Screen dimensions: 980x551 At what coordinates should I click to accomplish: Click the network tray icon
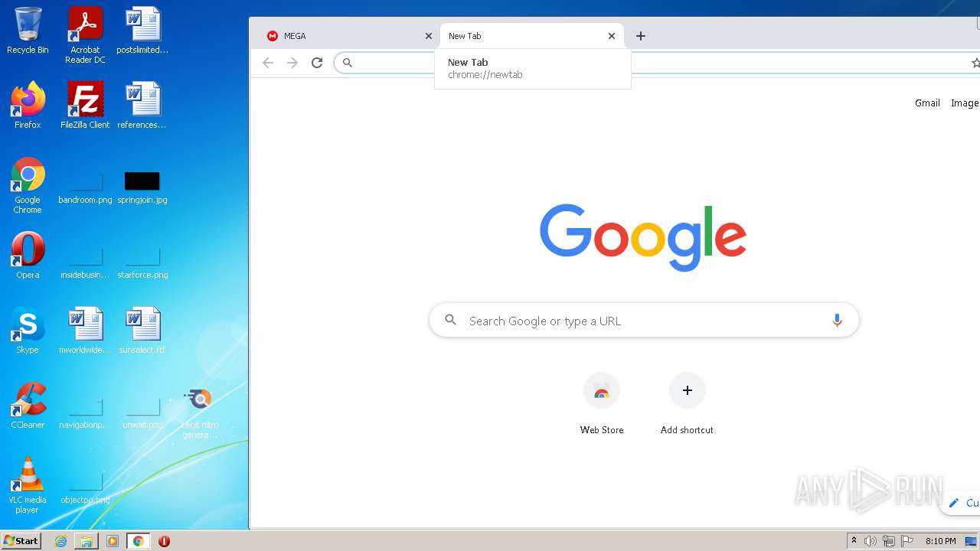coord(889,541)
